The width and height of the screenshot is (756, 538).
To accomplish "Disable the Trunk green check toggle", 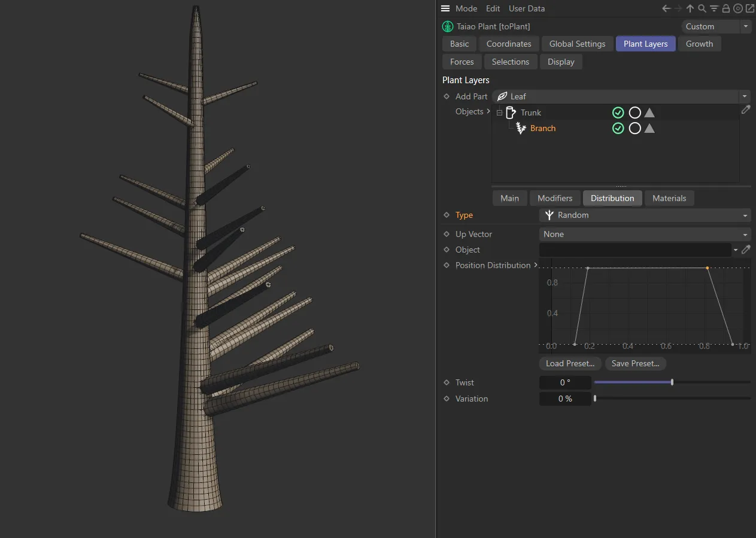I will [618, 113].
